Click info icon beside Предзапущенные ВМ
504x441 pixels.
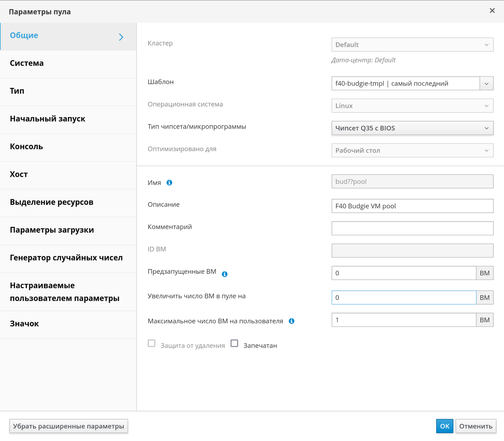pos(224,274)
